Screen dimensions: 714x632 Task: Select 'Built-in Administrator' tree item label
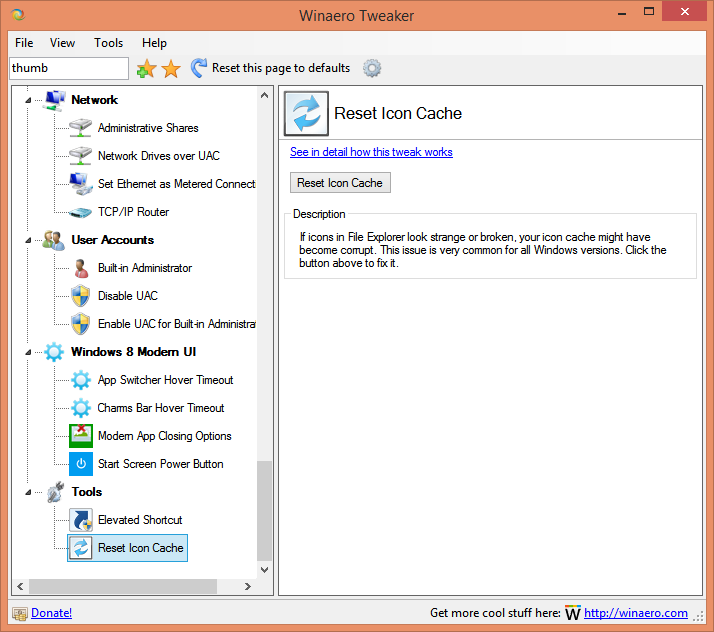coord(145,268)
